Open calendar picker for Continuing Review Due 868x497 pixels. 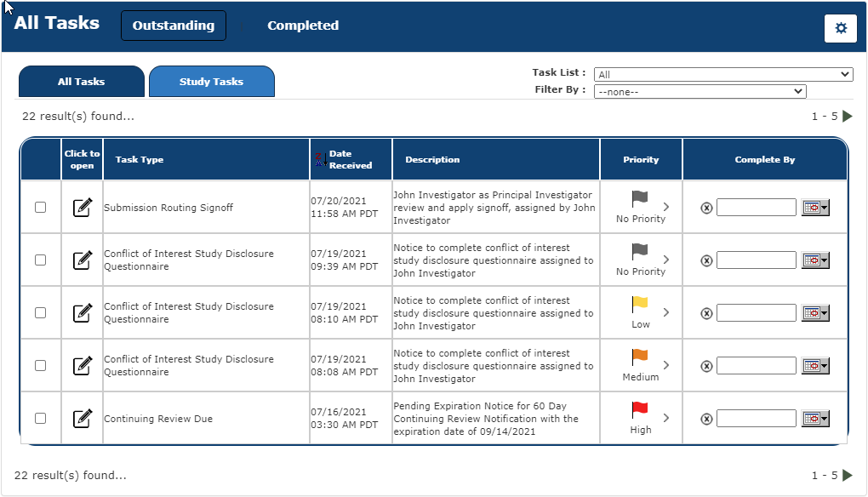(815, 419)
